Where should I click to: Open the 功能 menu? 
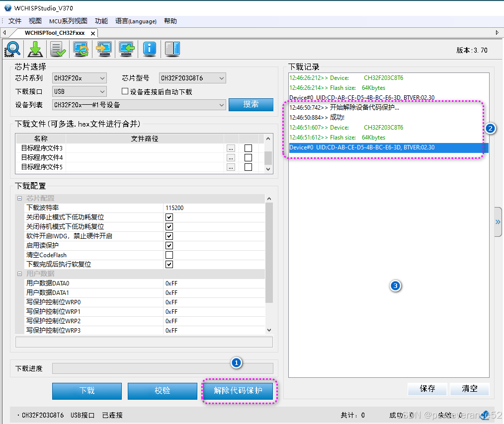point(101,21)
